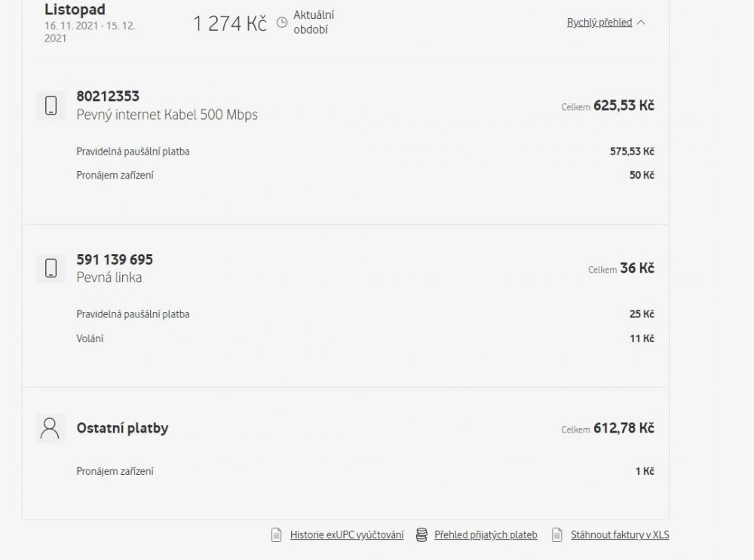This screenshot has height=560, width=754.
Task: Click the Pevný internet Kabel 500 Mbps label
Action: [167, 115]
